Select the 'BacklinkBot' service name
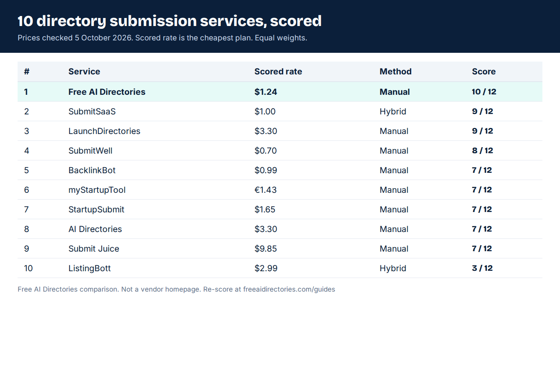560x392 pixels. pos(92,170)
